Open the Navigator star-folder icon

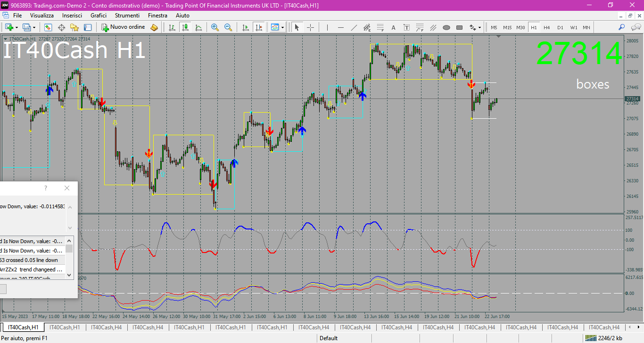(74, 27)
